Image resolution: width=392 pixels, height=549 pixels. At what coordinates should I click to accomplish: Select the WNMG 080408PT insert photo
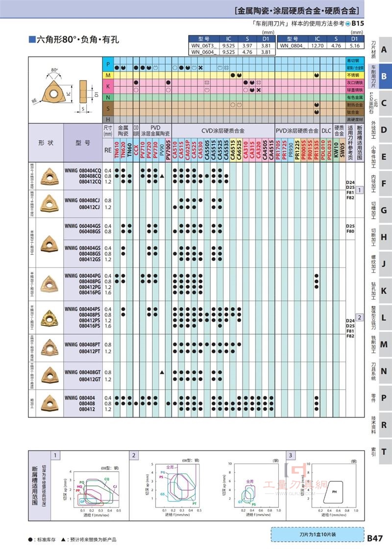pyautogui.click(x=49, y=348)
